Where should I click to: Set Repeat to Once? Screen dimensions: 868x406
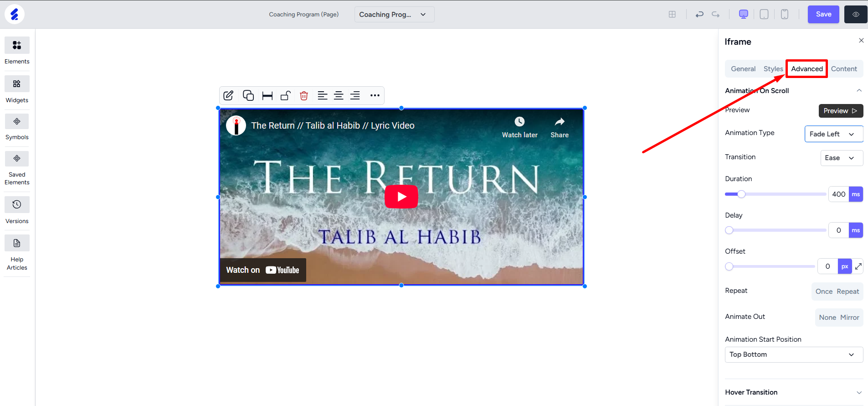824,291
